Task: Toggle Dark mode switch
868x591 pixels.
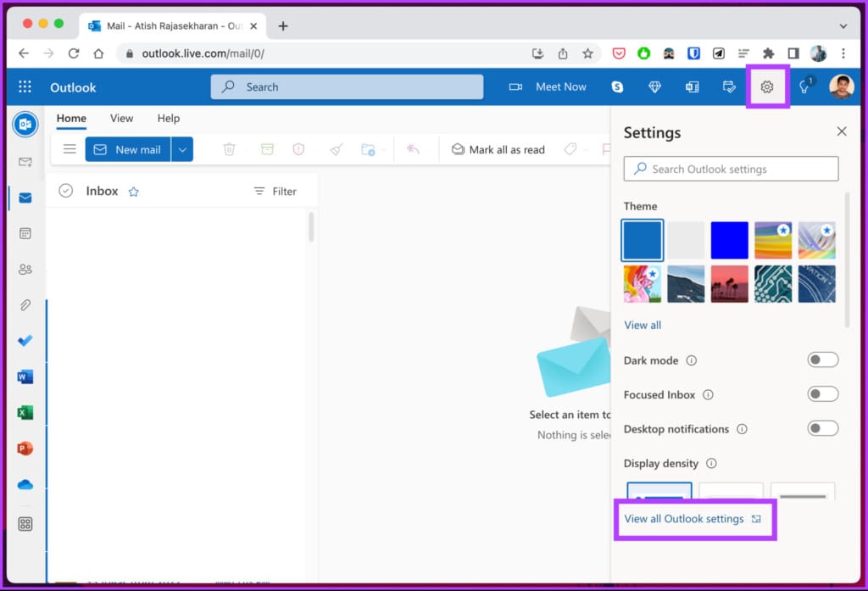Action: (822, 360)
